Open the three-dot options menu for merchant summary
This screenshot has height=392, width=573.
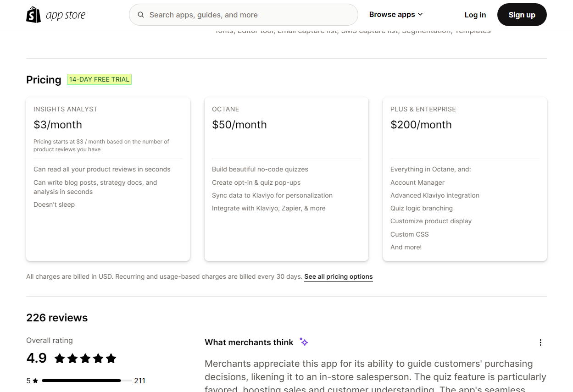pyautogui.click(x=540, y=342)
